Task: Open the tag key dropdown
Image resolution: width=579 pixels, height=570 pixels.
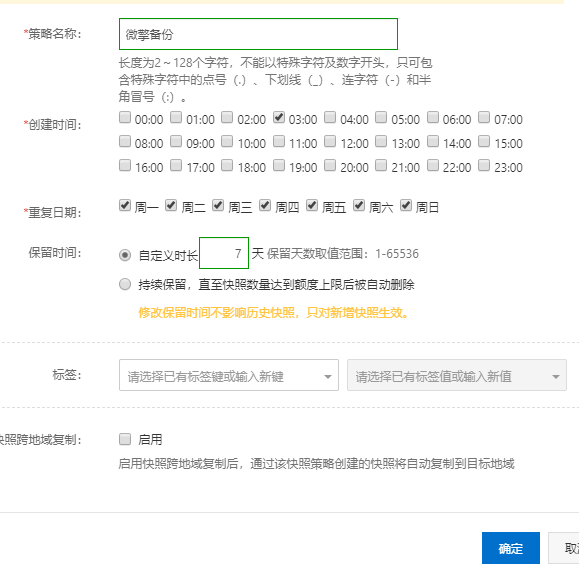Action: [x=229, y=375]
